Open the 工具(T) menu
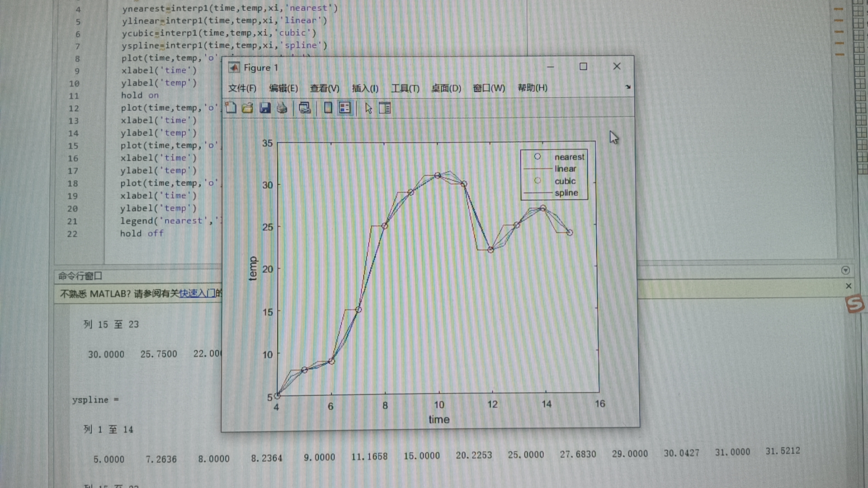 405,88
